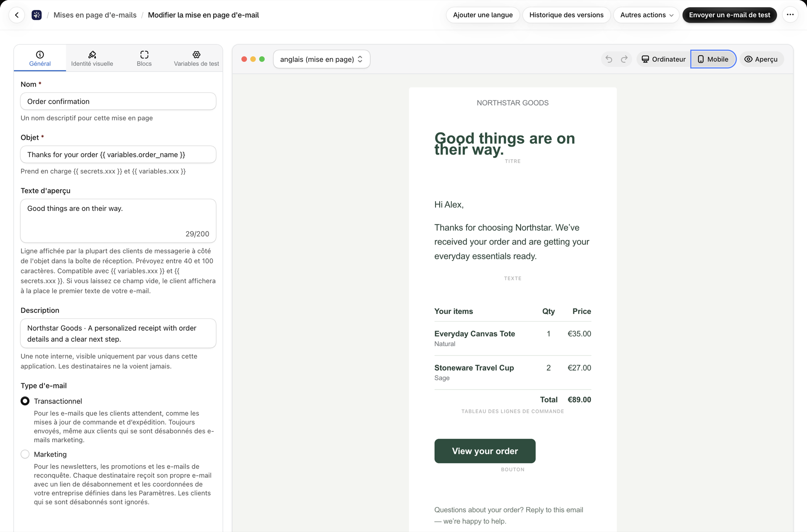The height and width of the screenshot is (532, 807).
Task: Expand the Autres actions dropdown
Action: tap(646, 15)
